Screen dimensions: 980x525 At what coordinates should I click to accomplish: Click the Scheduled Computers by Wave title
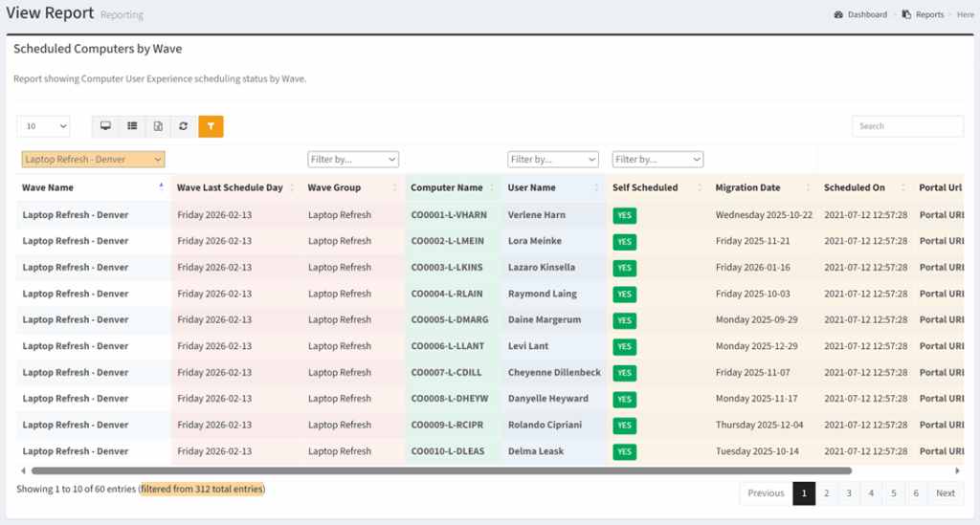click(x=98, y=49)
